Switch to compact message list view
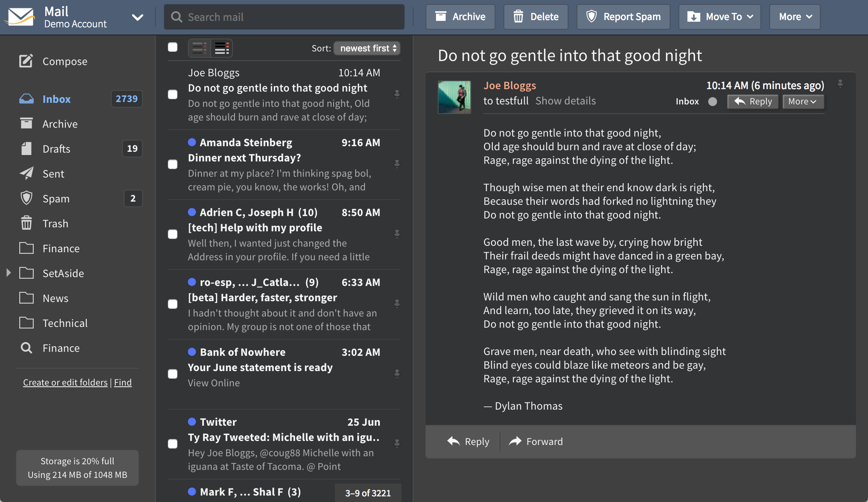 [x=199, y=48]
